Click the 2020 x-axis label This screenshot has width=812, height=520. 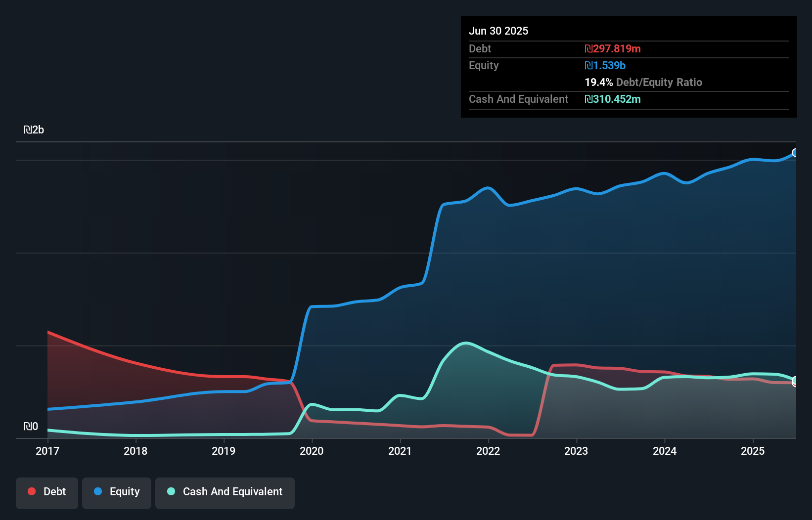pyautogui.click(x=312, y=451)
